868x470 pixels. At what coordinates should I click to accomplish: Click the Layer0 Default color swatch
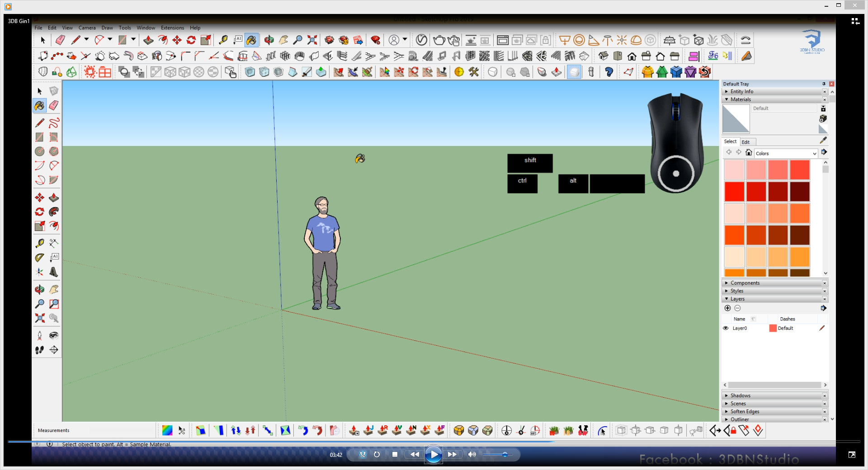[773, 328]
